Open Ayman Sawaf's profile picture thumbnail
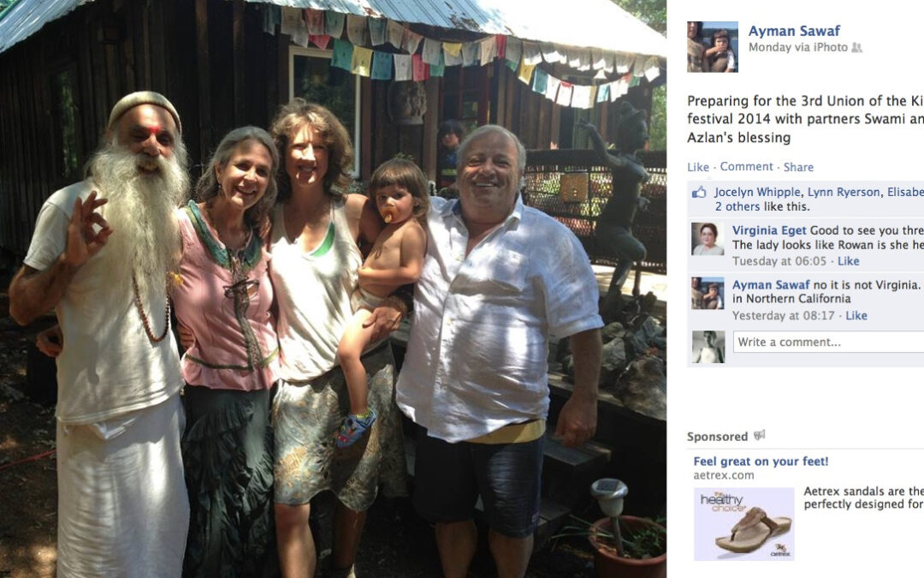The image size is (924, 578). click(x=713, y=46)
